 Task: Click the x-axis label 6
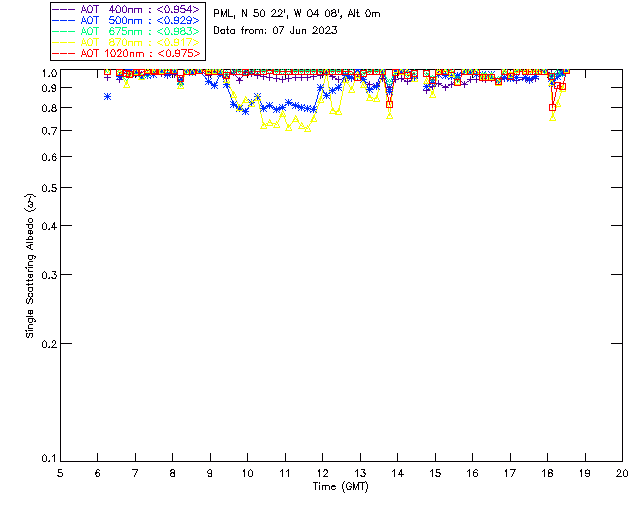click(x=98, y=473)
